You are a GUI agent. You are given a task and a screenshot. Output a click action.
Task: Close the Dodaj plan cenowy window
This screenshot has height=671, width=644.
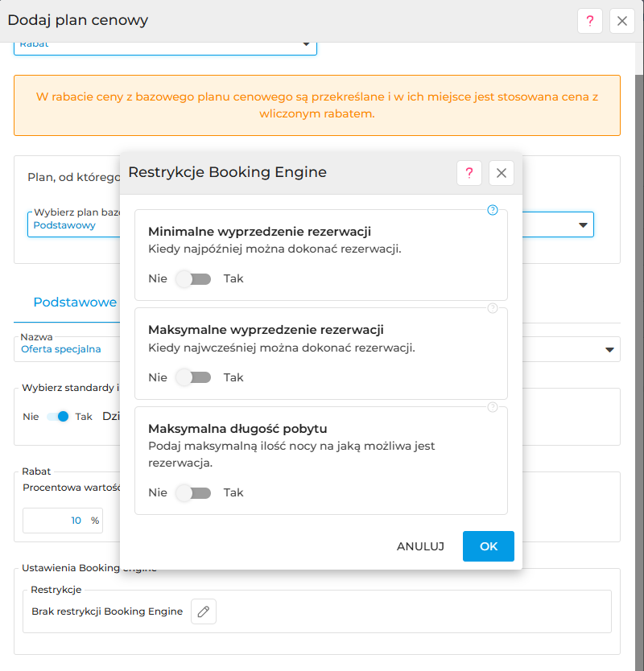click(621, 21)
